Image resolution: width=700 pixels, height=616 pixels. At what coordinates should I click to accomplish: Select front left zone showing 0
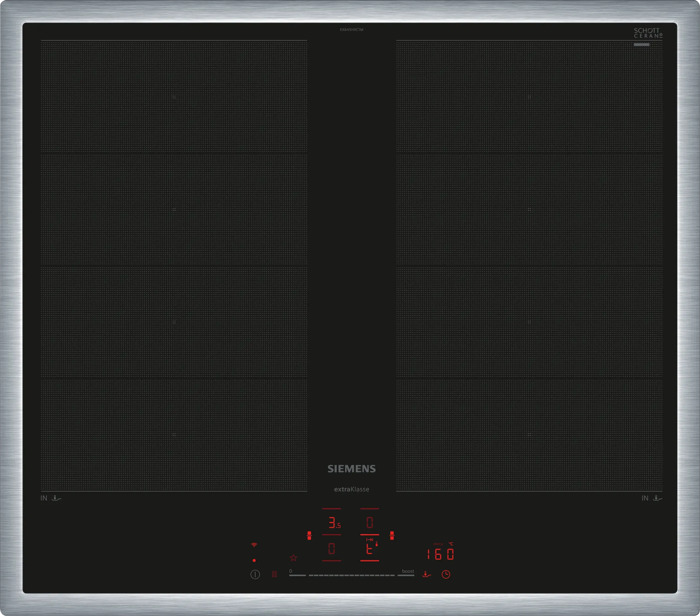tap(332, 549)
